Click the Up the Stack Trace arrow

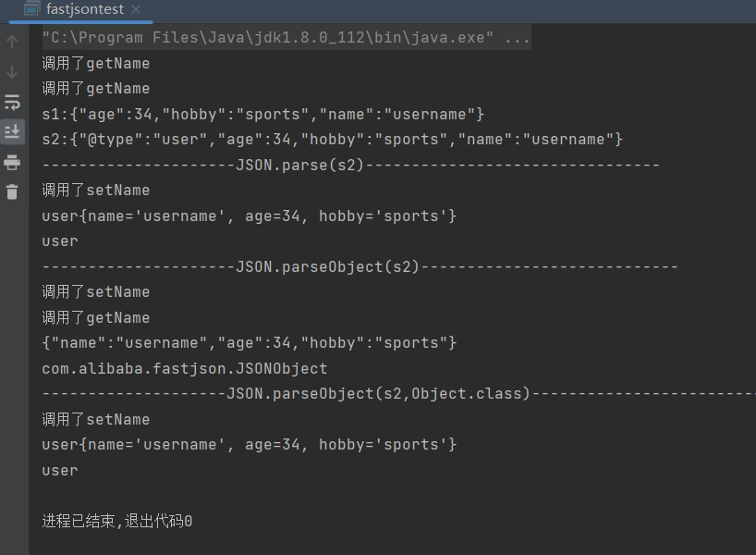(x=12, y=42)
